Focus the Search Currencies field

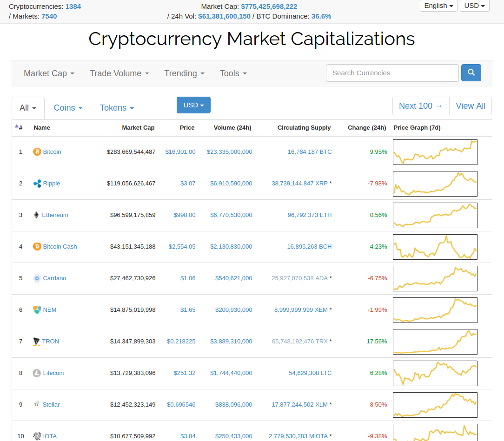tap(392, 73)
